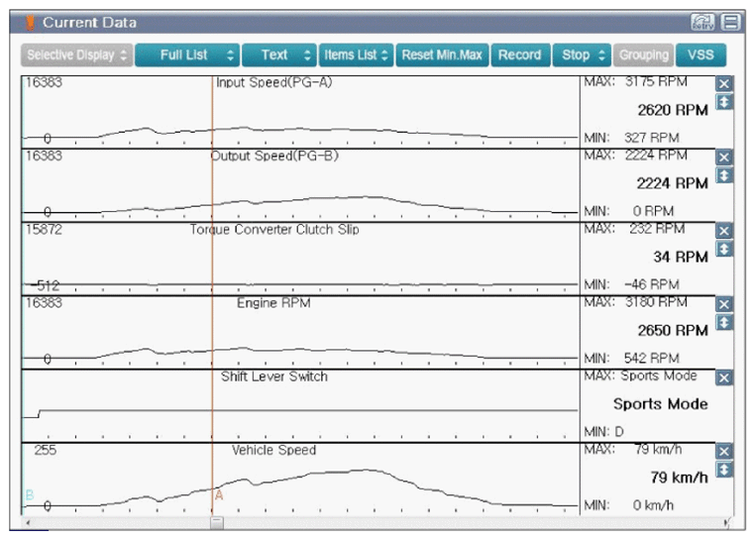Click the 2620 RPM current value
756x540 pixels.
tap(673, 110)
